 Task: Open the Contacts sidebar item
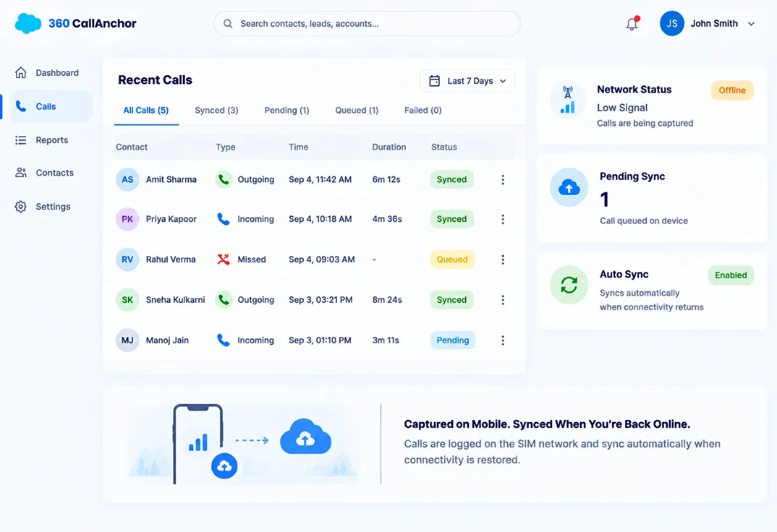click(51, 173)
